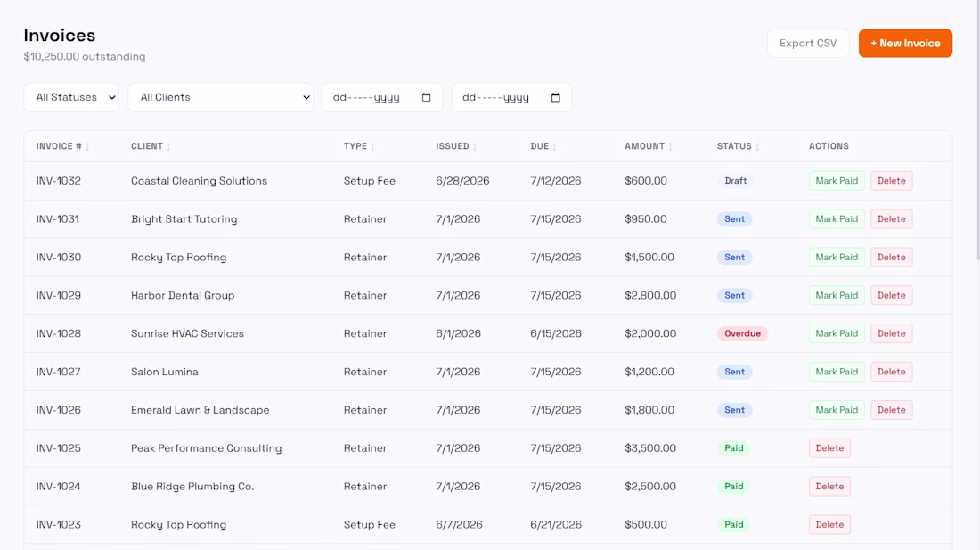Click the Export CSV button
Image resolution: width=980 pixels, height=550 pixels.
808,43
